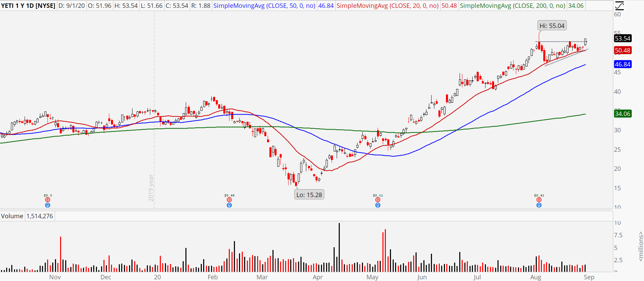Screen dimensions: 644x281
Task: Click the "L: 51.66" low value
Action: coord(152,6)
